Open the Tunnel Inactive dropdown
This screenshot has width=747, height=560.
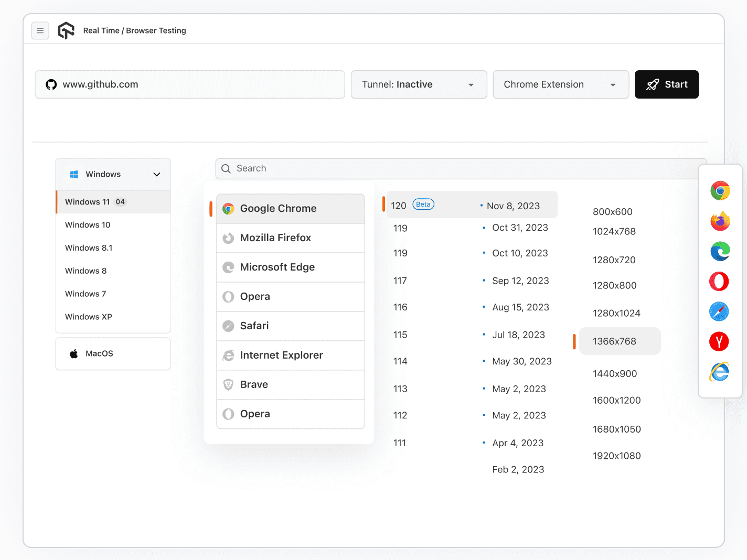(418, 84)
